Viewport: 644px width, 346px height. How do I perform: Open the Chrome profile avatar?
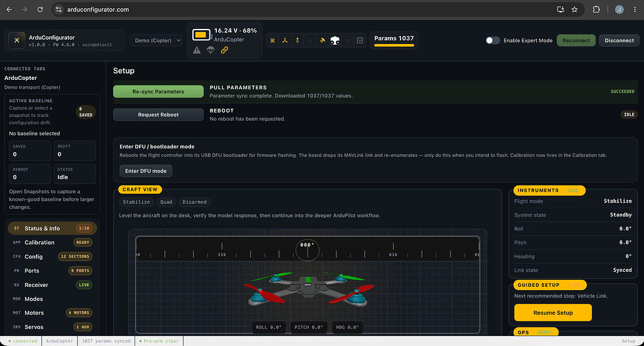(x=619, y=9)
